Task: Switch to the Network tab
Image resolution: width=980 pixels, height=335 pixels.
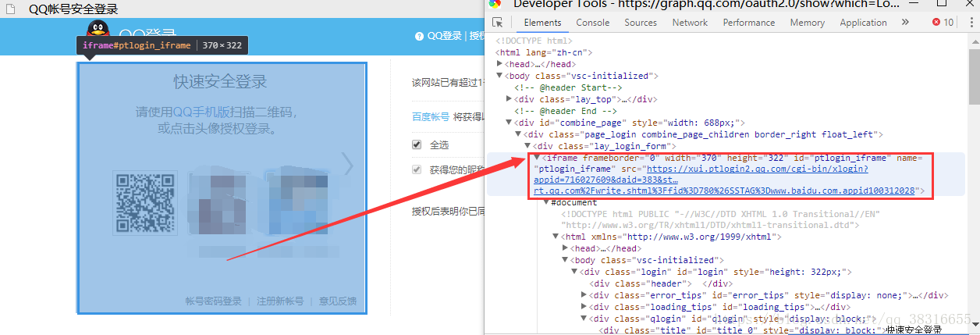Action: (x=690, y=23)
